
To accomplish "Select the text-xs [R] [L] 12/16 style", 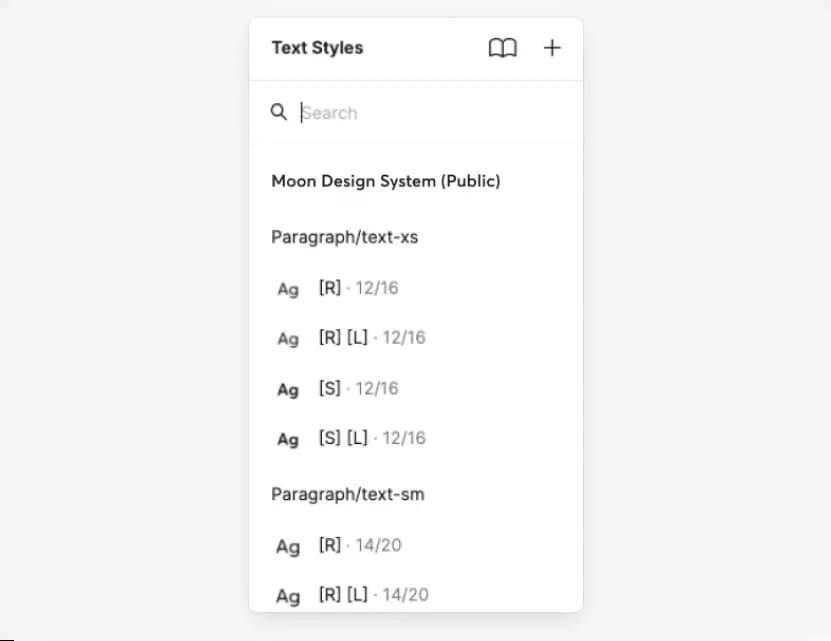I will click(416, 338).
